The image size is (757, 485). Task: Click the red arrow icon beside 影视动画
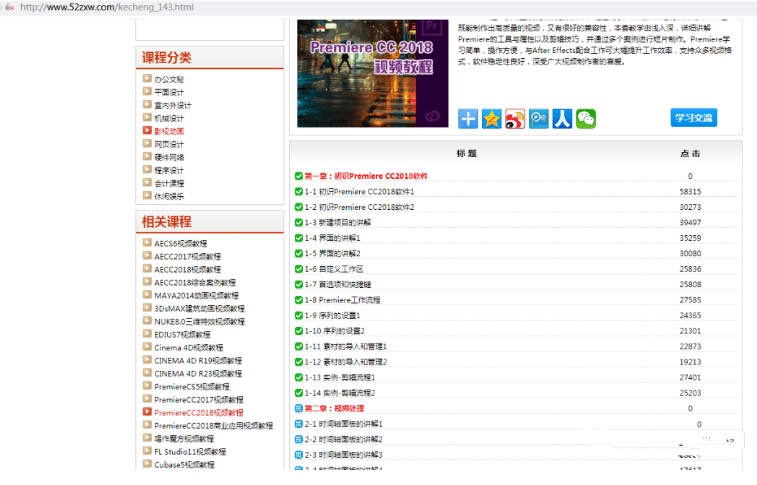[x=147, y=130]
